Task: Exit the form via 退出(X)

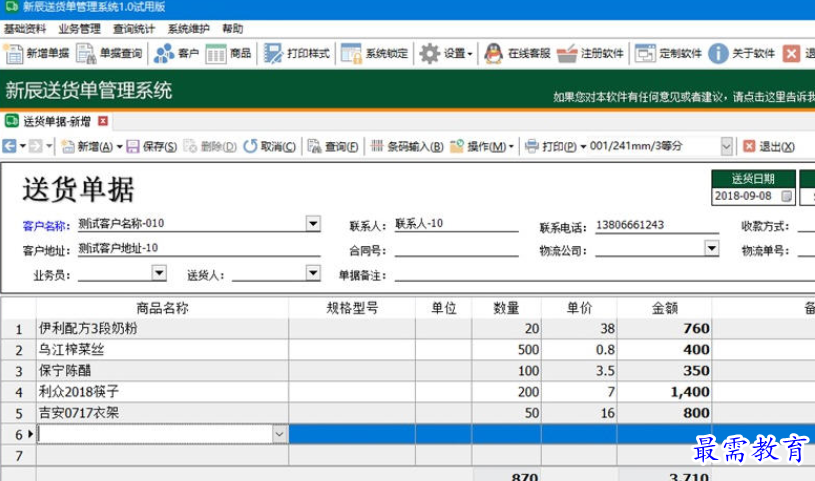Action: (x=769, y=147)
